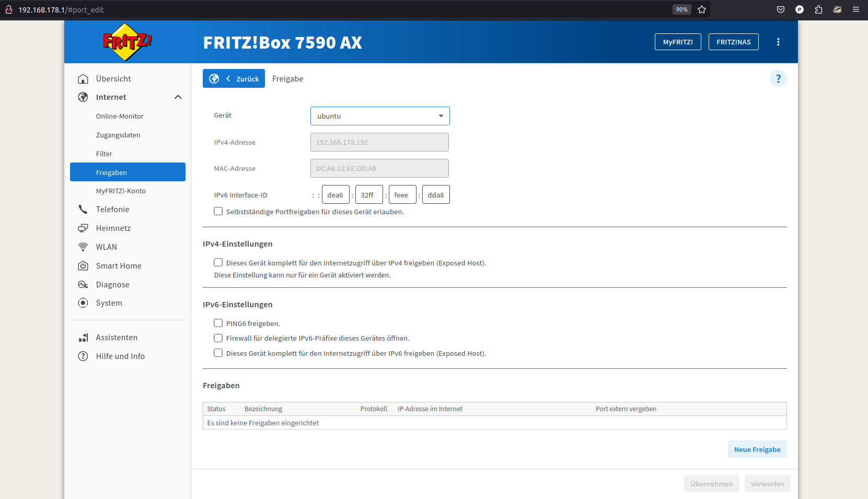Open the browser extensions puzzle icon
This screenshot has width=868, height=499.
point(818,9)
